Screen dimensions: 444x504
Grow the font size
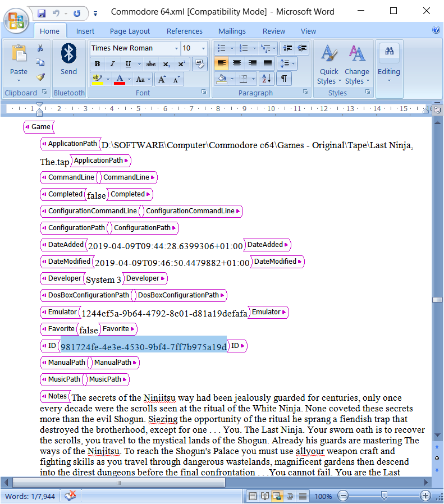(x=162, y=79)
